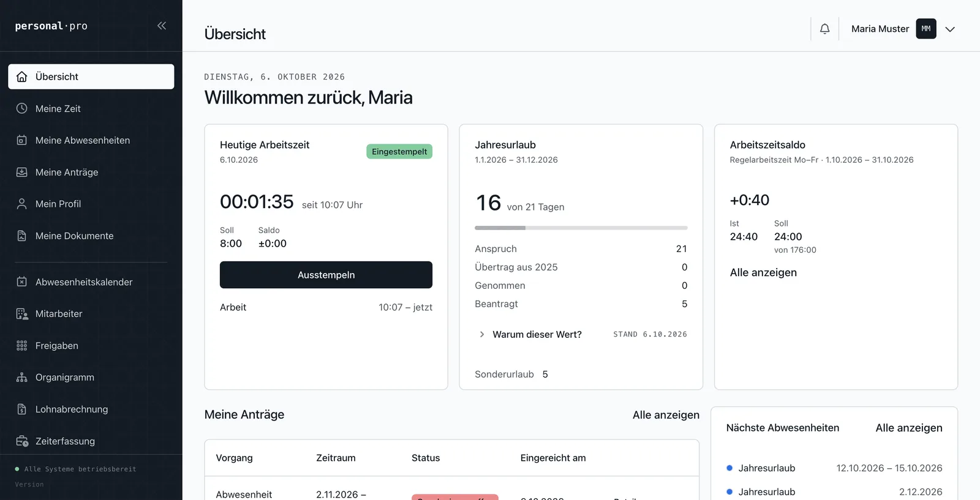Click the Arbeit 10:07 – jetzt entry
Viewport: 980px width, 500px height.
(x=326, y=307)
